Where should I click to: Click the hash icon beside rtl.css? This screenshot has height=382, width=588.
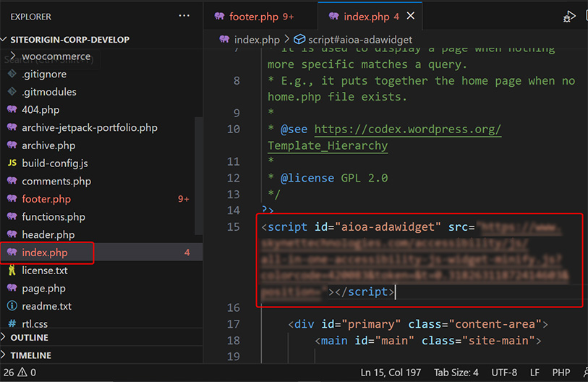coord(12,323)
